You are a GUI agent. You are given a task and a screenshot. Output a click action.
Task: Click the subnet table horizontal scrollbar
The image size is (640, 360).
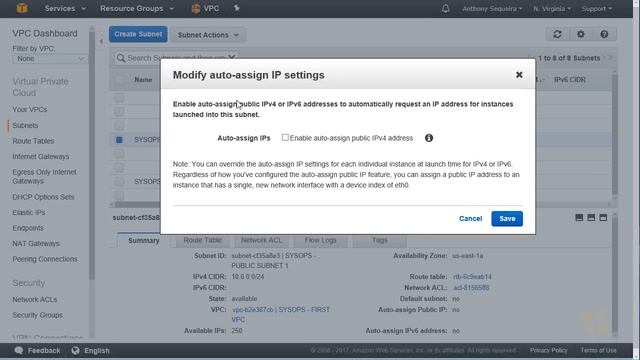point(135,204)
